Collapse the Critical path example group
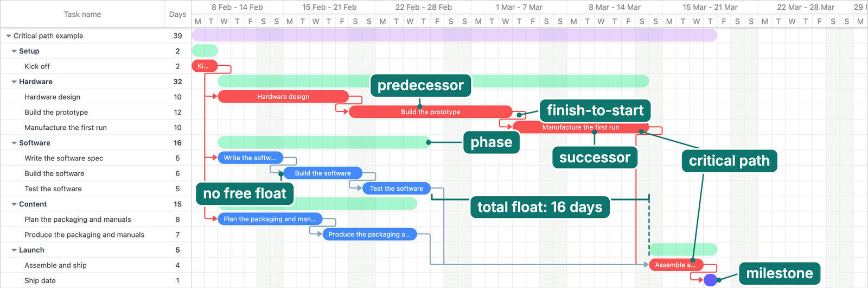Viewport: 868px width, 288px height. 9,36
